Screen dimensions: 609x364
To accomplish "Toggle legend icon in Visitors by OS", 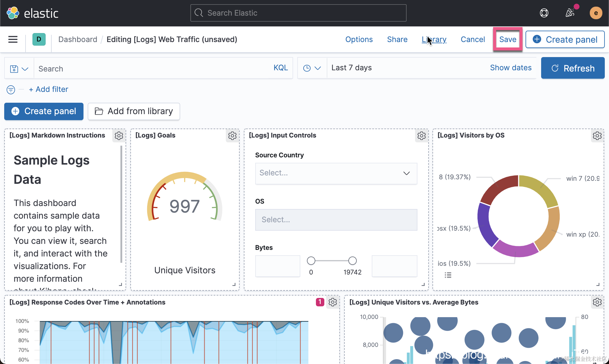I will coord(448,275).
